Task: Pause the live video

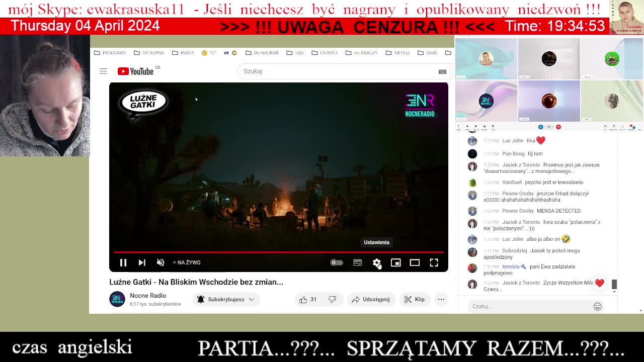Action: coord(123,262)
